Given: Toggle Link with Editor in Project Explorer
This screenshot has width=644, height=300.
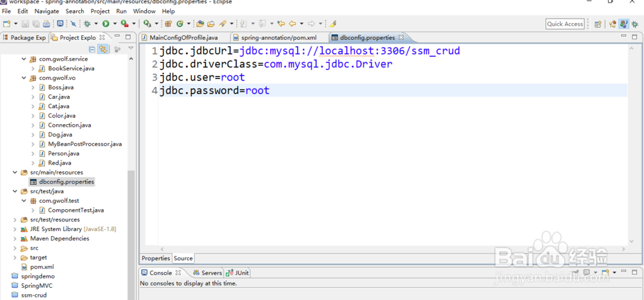Looking at the screenshot, I should pyautogui.click(x=102, y=49).
